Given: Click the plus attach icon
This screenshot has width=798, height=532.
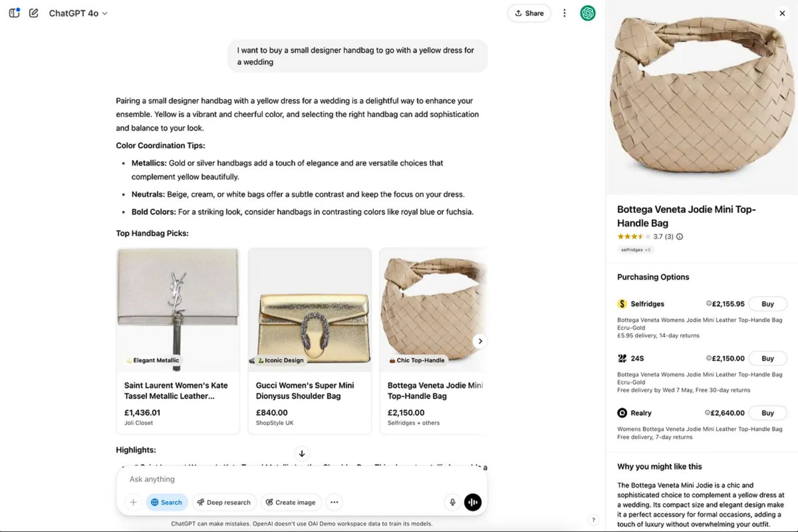Looking at the screenshot, I should [x=133, y=502].
